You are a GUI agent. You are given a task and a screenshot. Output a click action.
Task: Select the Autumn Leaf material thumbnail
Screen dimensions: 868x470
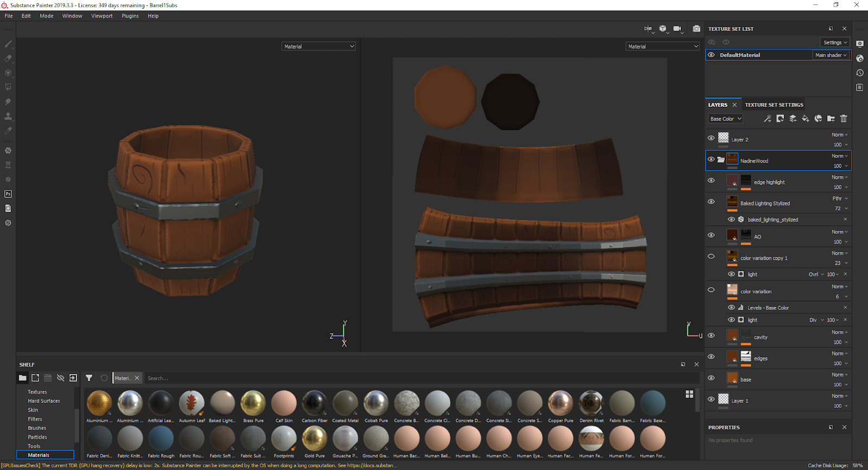pyautogui.click(x=192, y=403)
